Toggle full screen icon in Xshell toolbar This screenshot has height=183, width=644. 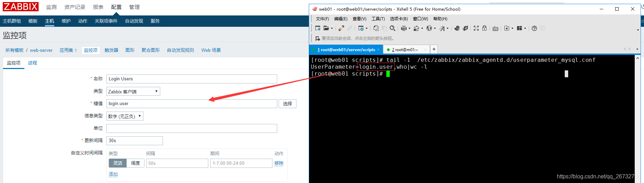[x=476, y=28]
